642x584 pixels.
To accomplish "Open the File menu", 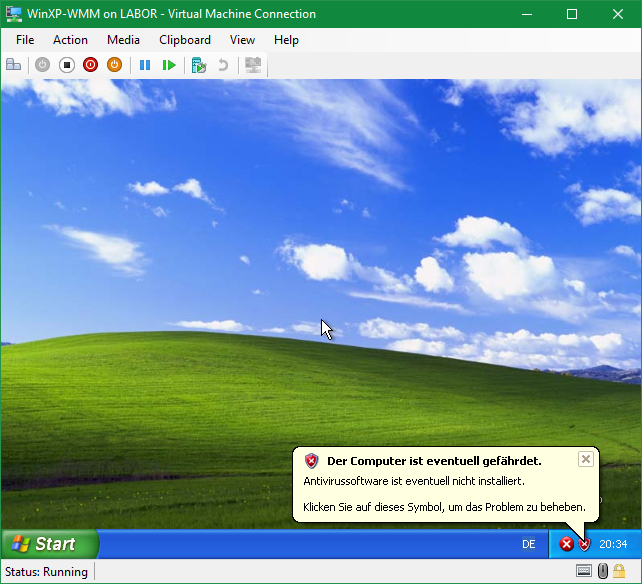I will (25, 40).
